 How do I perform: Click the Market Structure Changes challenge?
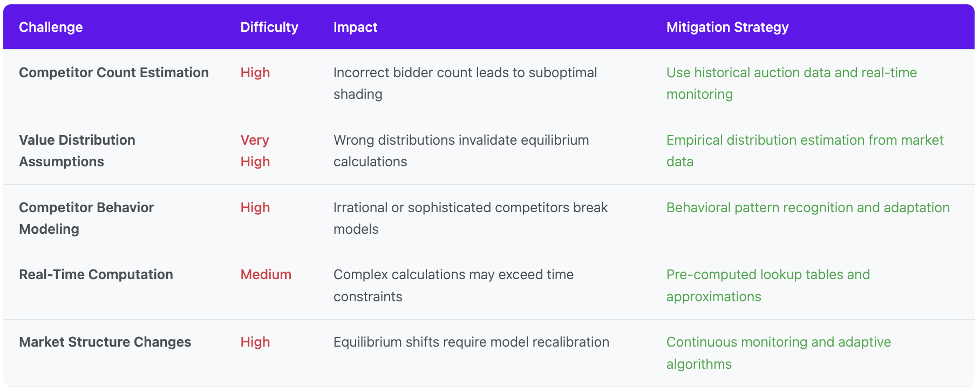coord(105,342)
